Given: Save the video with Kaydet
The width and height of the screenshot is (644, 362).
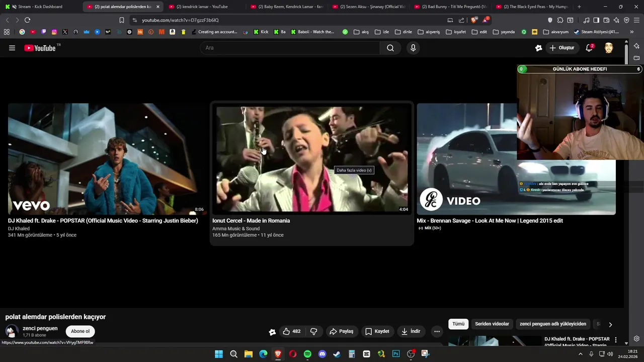Looking at the screenshot, I should tap(377, 331).
